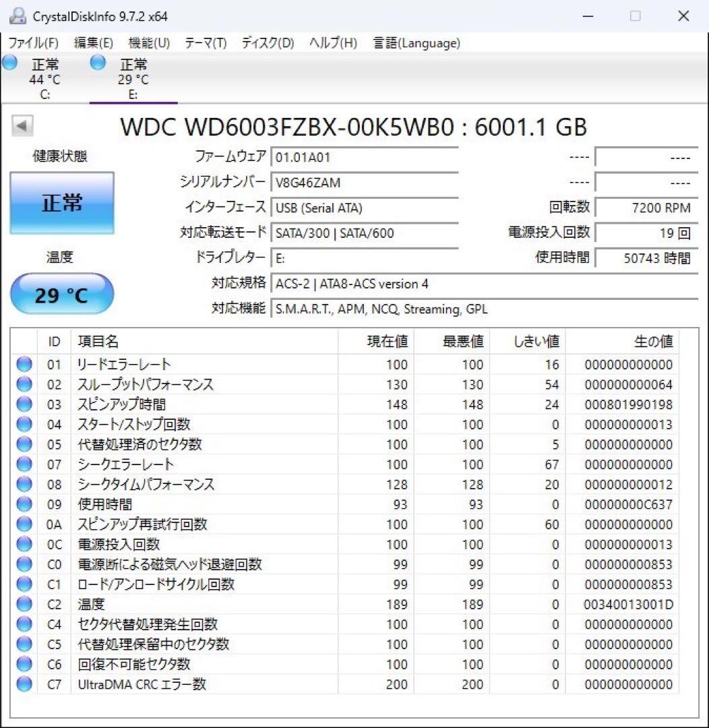
Task: Click the シリアルナンバー value field
Action: point(364,182)
